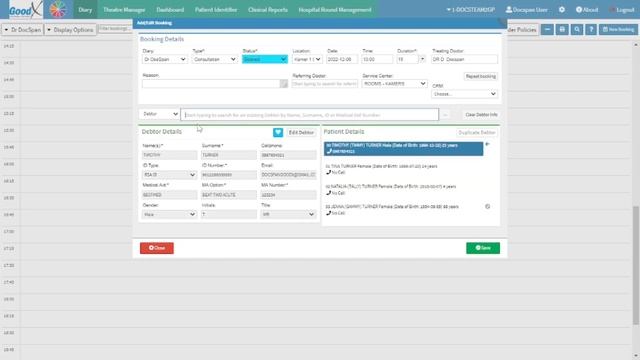
Task: Click the blue heart icon in Debtor Details
Action: point(278,132)
